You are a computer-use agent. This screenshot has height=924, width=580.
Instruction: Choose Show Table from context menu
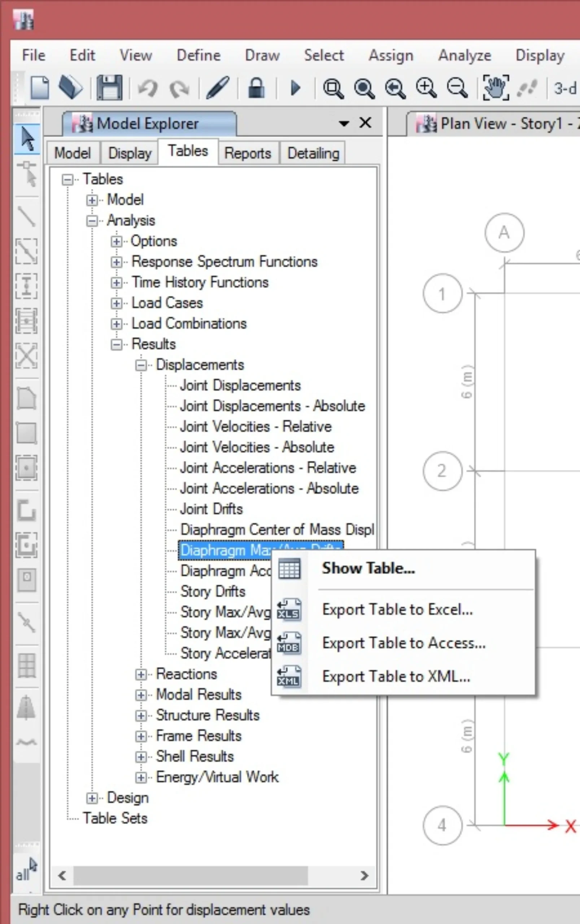point(368,568)
